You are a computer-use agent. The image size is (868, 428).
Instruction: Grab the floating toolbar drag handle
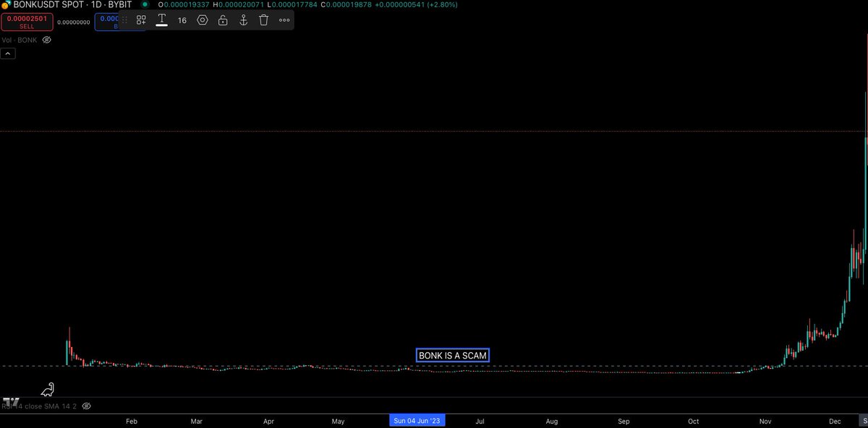(124, 20)
